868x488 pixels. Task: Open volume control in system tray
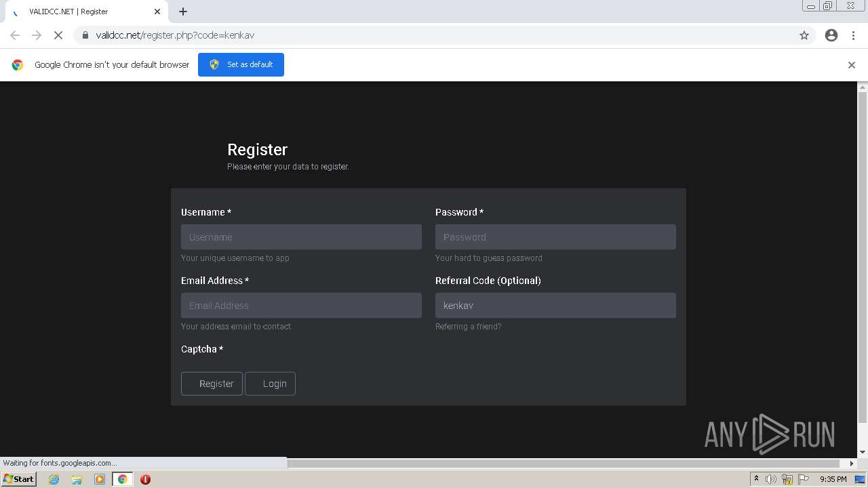[771, 479]
